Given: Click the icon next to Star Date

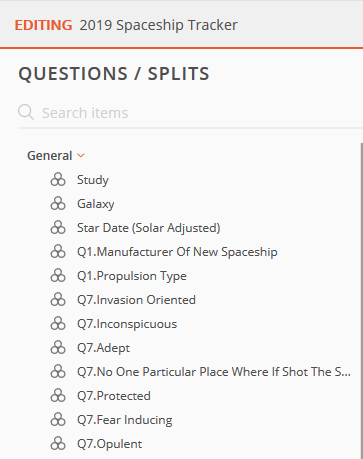Looking at the screenshot, I should pos(58,228).
